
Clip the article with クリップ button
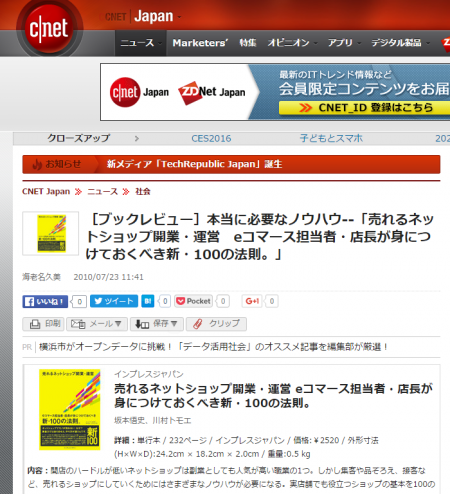[216, 324]
